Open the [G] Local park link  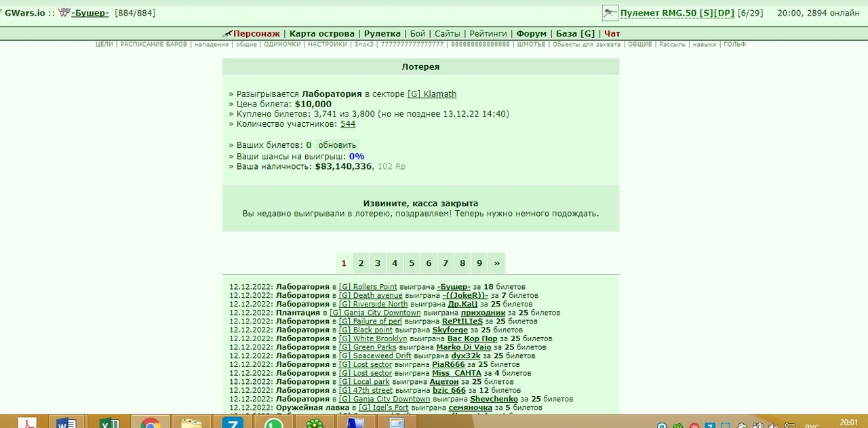(364, 382)
